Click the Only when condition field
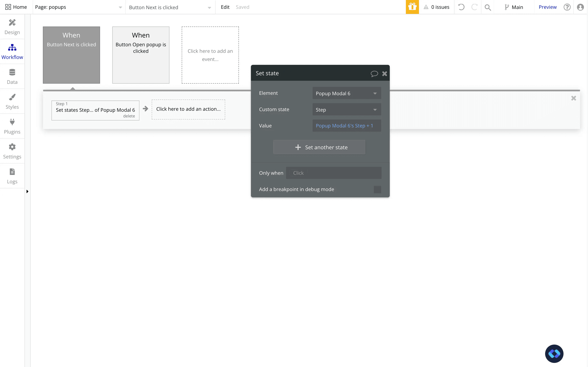 click(x=334, y=173)
